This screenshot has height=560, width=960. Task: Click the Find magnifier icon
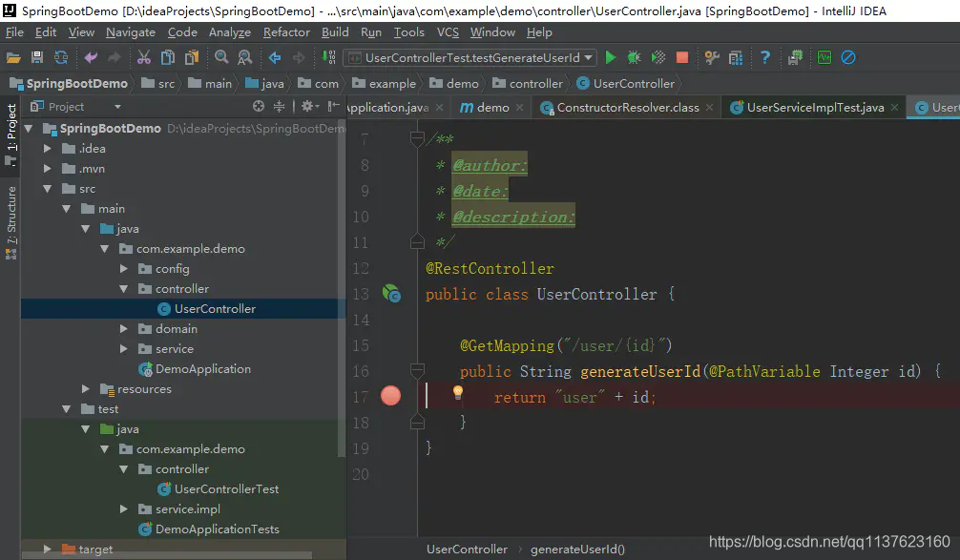(x=221, y=57)
